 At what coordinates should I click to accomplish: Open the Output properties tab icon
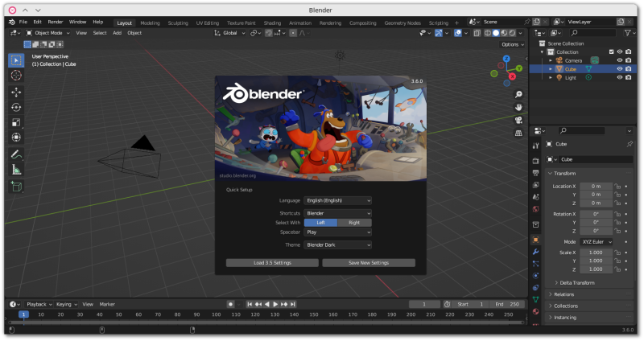coord(535,173)
